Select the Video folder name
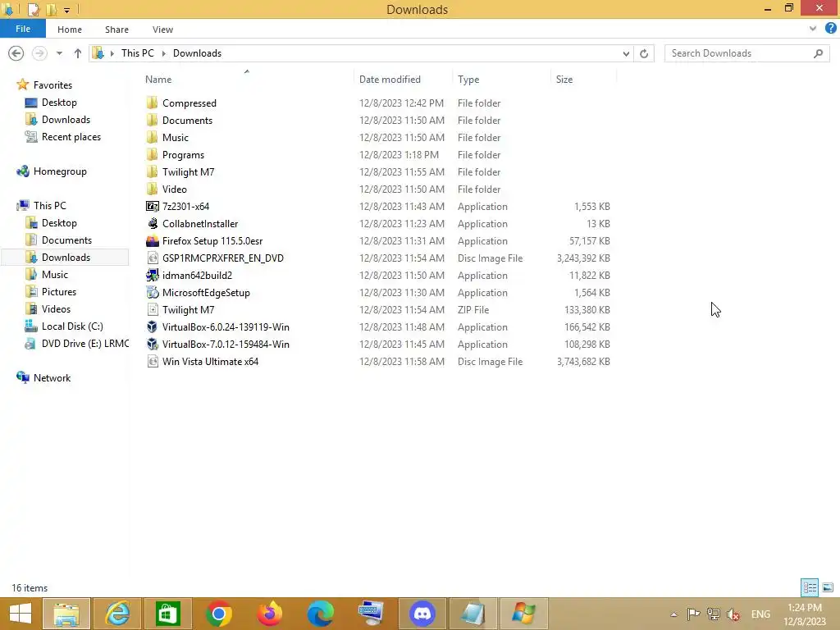This screenshot has height=630, width=840. click(175, 189)
